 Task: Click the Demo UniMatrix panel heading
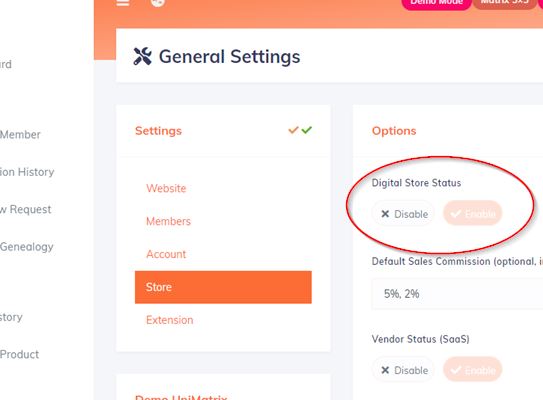pos(181,397)
